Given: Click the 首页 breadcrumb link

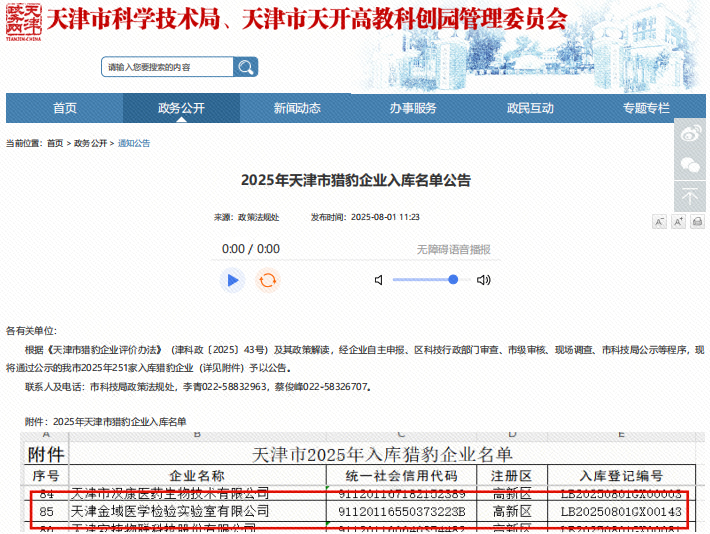Looking at the screenshot, I should (55, 144).
